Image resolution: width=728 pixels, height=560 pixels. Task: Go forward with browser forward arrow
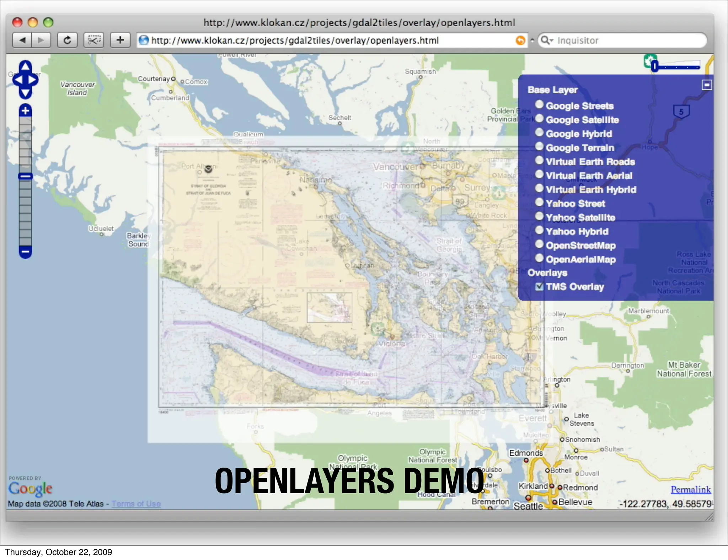[x=41, y=40]
